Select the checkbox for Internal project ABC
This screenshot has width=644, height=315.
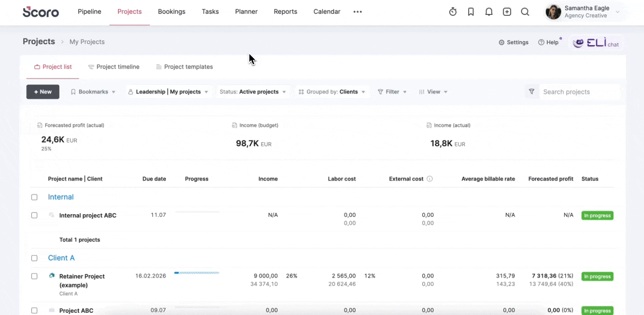pyautogui.click(x=35, y=215)
